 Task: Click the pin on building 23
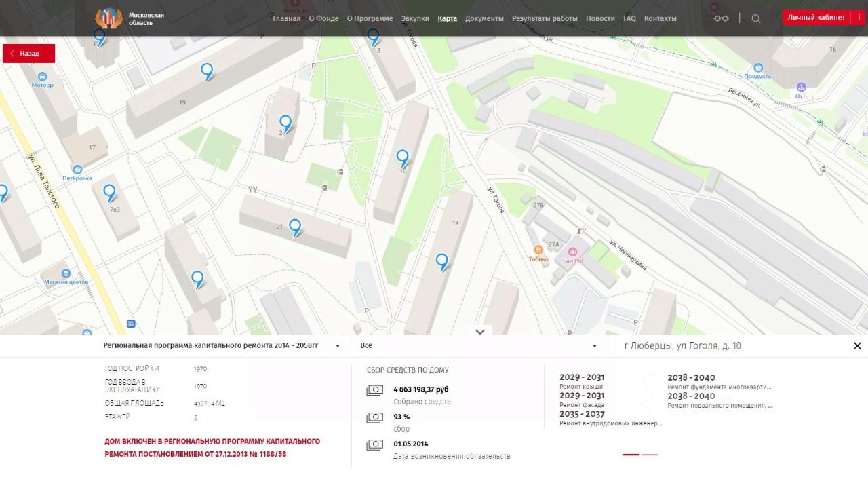[x=285, y=123]
